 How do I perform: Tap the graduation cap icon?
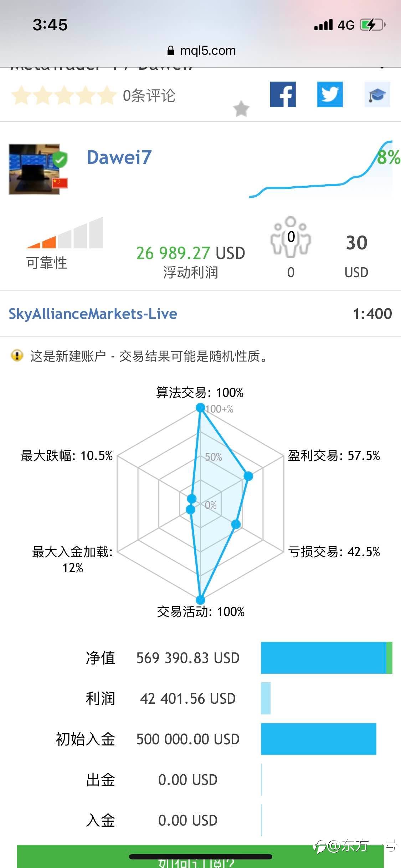(x=377, y=94)
